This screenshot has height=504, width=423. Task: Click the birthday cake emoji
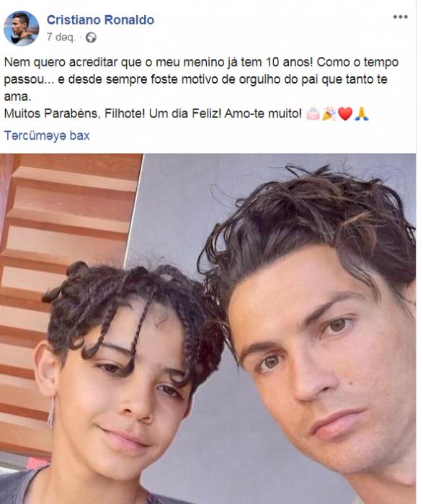pyautogui.click(x=313, y=114)
